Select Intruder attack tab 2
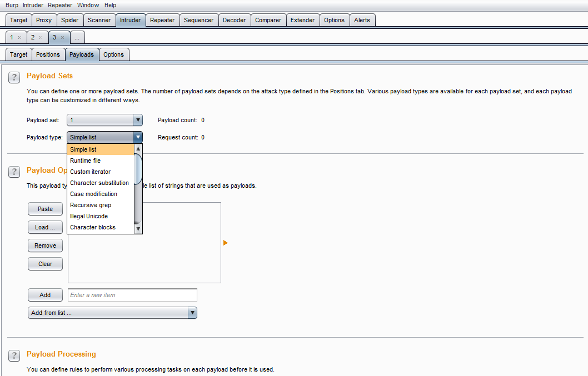Screen dimensions: 588x376 pyautogui.click(x=33, y=37)
